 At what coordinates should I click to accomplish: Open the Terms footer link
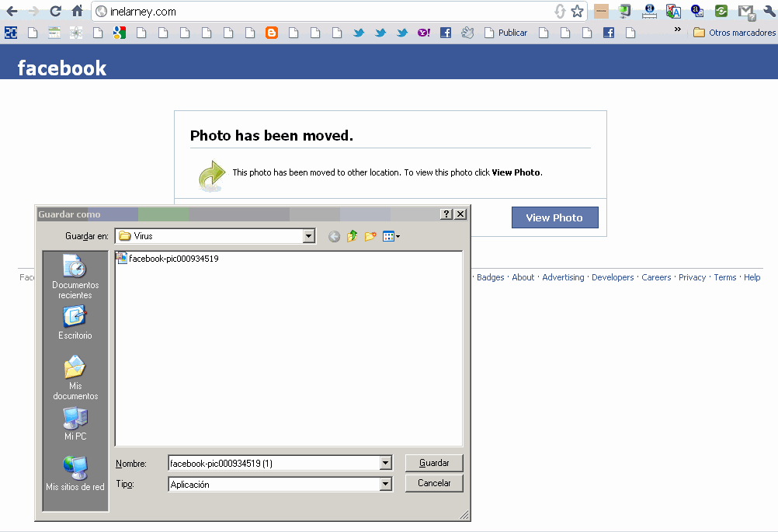[x=725, y=277]
